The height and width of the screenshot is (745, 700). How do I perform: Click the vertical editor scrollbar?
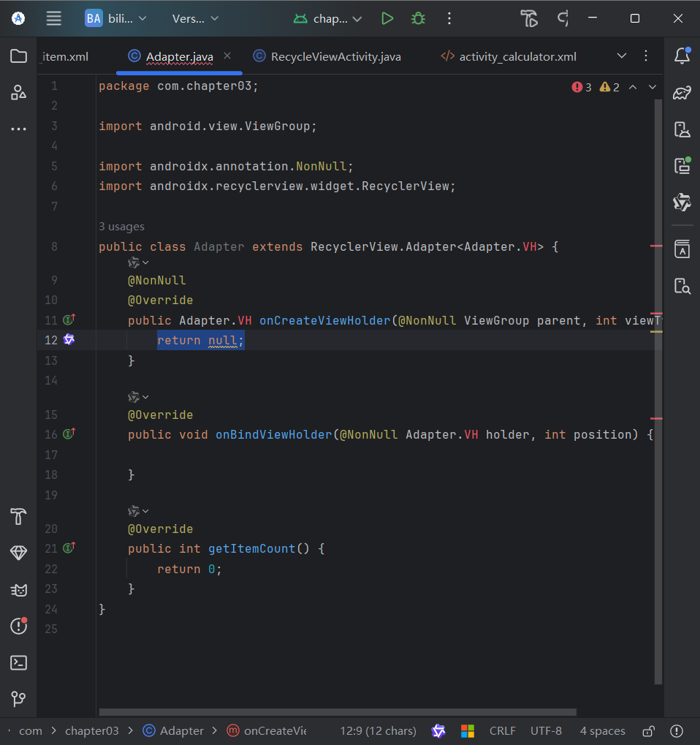click(x=658, y=391)
